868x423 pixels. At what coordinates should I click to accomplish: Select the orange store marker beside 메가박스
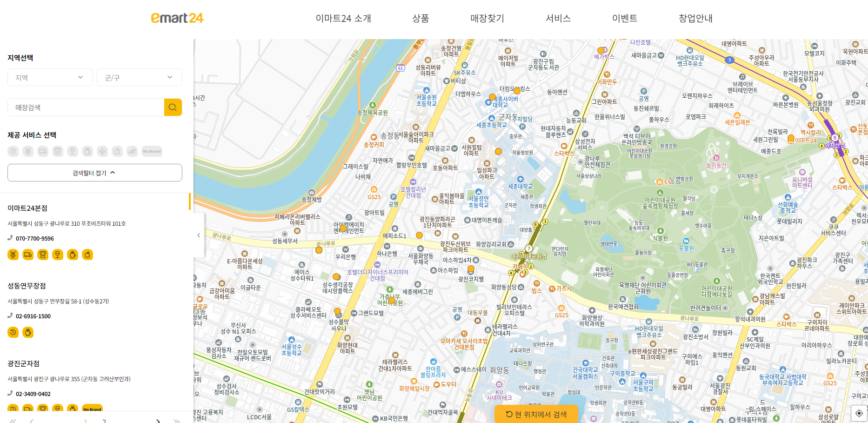(601, 50)
